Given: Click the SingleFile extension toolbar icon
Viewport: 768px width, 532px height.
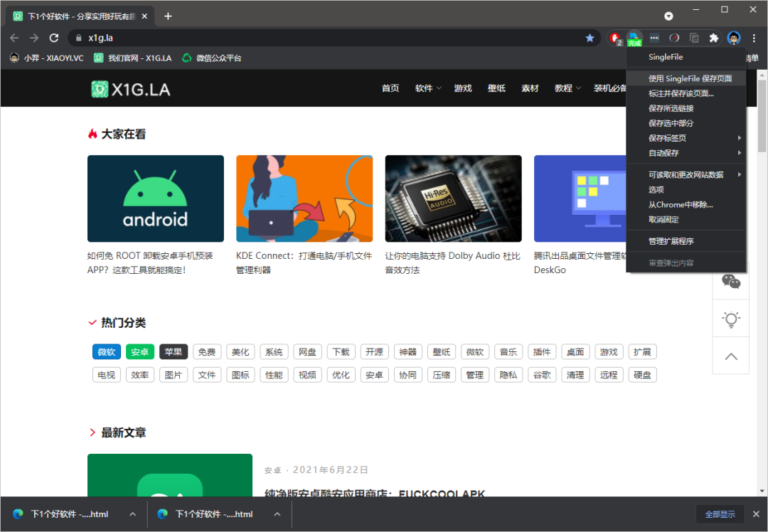Looking at the screenshot, I should (x=634, y=38).
